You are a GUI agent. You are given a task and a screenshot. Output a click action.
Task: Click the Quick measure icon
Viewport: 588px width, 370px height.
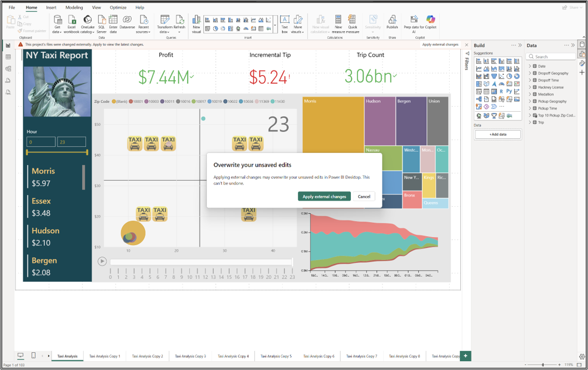(x=352, y=19)
